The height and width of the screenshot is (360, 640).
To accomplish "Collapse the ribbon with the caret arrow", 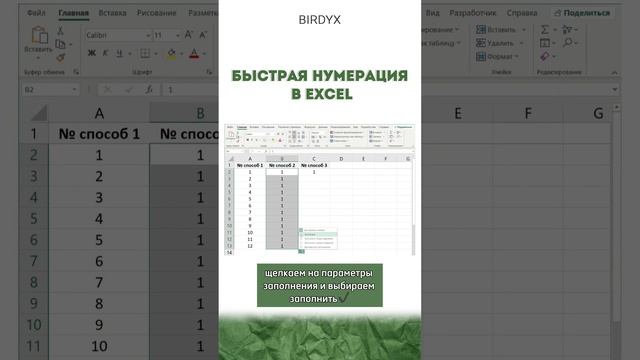I will click(614, 72).
